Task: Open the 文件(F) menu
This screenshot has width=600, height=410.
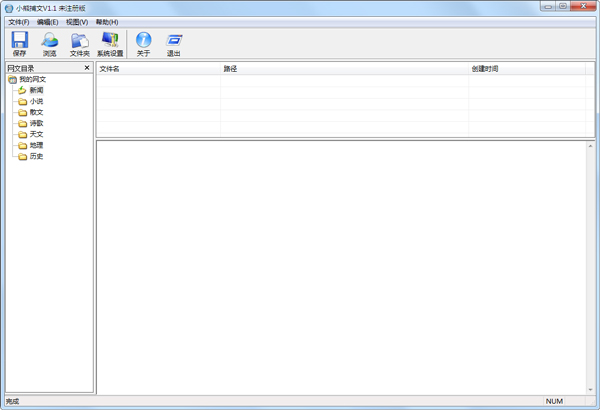Action: click(19, 22)
